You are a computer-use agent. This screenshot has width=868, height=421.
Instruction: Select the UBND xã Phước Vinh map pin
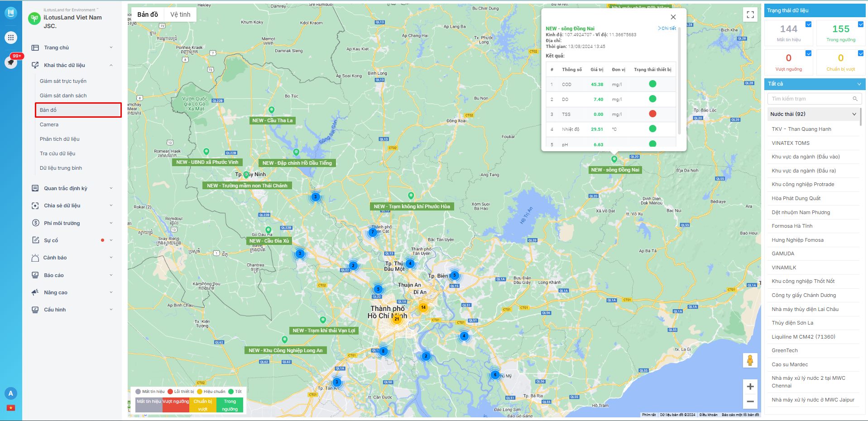(x=206, y=151)
